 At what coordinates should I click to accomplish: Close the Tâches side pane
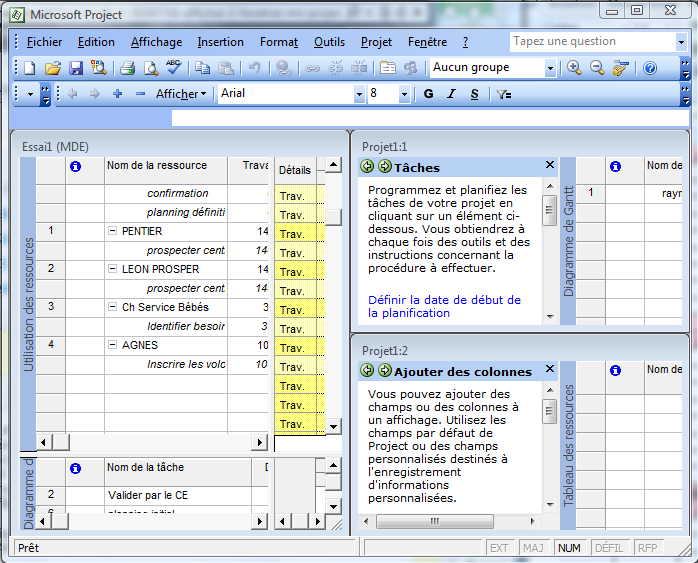click(550, 165)
